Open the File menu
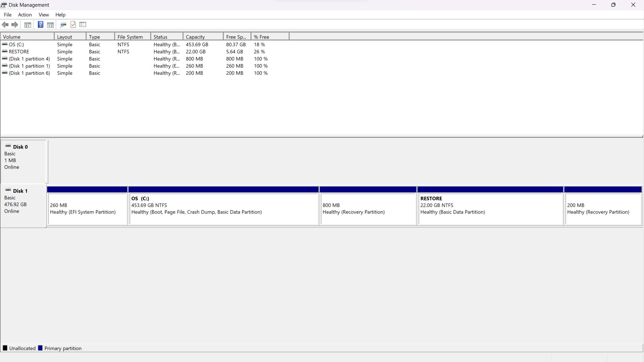This screenshot has height=362, width=644. coord(8,15)
